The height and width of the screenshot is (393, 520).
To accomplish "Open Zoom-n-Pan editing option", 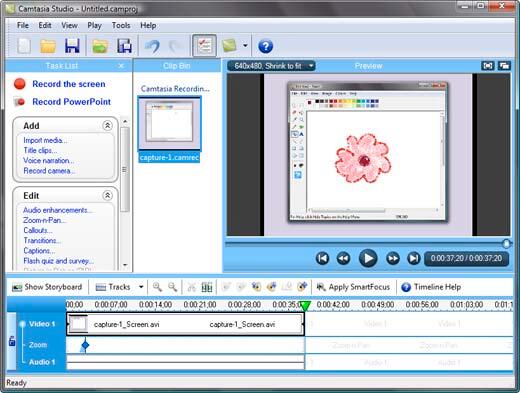I will pos(44,220).
